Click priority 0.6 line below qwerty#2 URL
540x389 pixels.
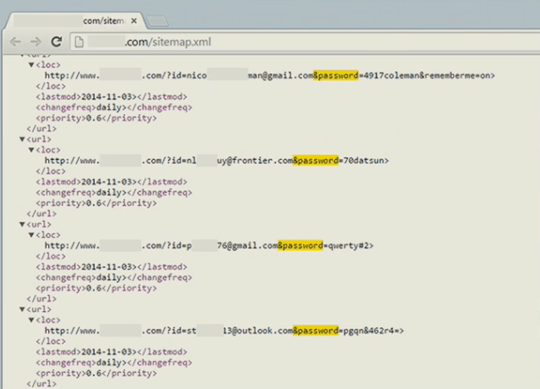click(96, 288)
